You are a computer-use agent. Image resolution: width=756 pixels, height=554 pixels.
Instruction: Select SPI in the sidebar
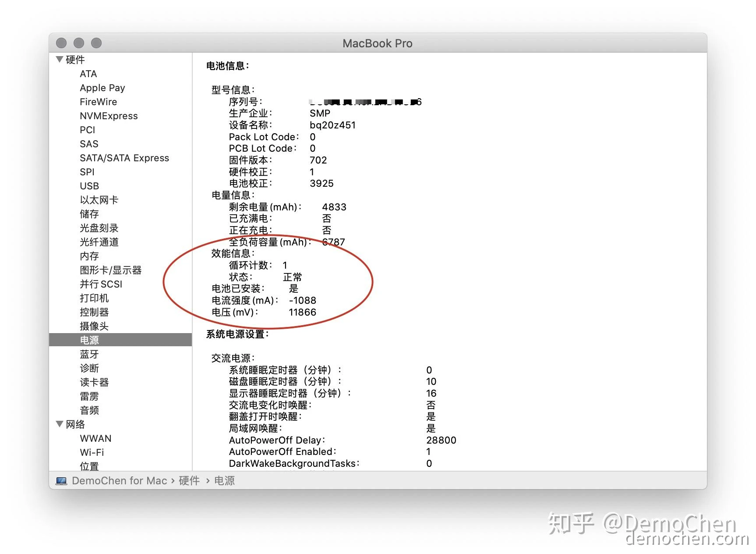click(87, 172)
